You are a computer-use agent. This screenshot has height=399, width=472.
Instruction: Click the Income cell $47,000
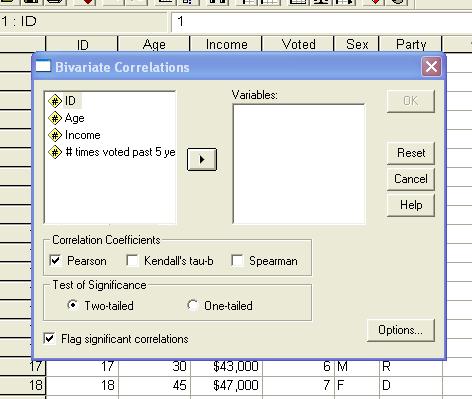click(x=227, y=385)
